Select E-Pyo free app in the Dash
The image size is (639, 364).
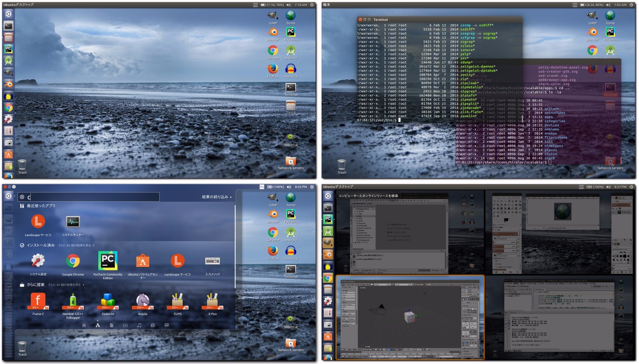(x=213, y=304)
